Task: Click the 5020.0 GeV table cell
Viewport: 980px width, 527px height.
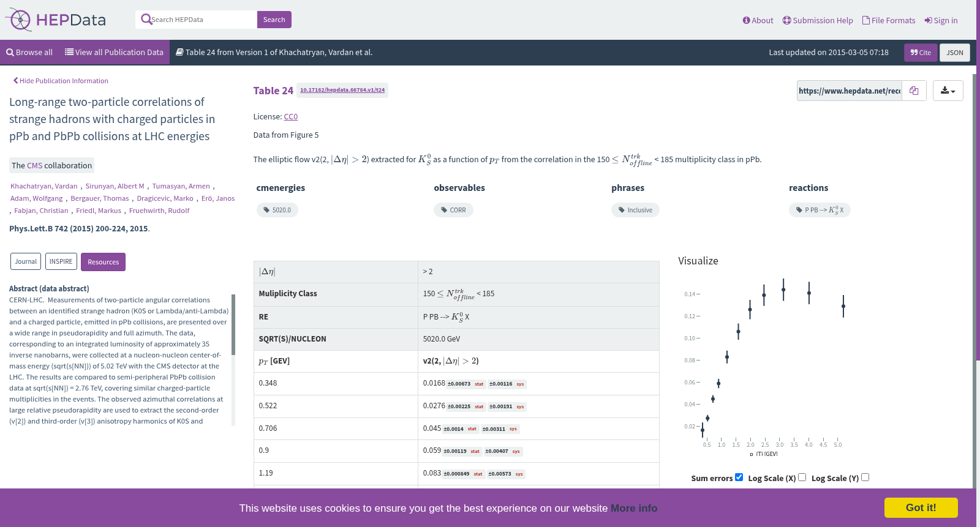Action: [x=538, y=339]
